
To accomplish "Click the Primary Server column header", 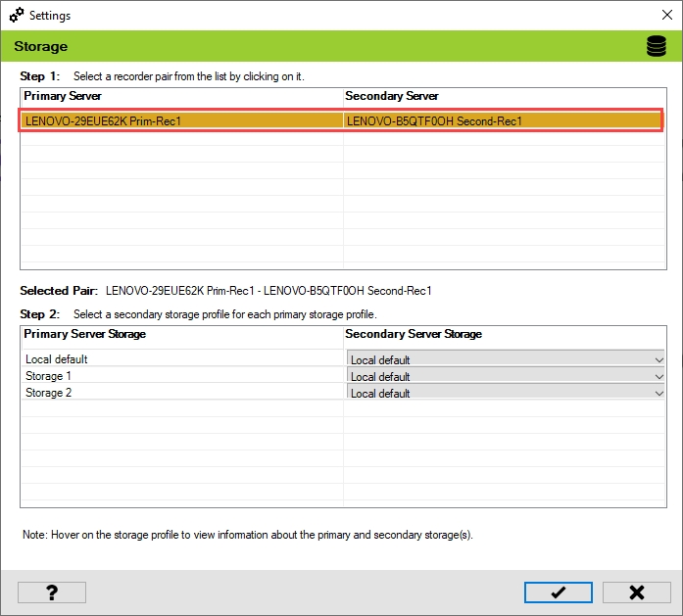I will tap(63, 96).
